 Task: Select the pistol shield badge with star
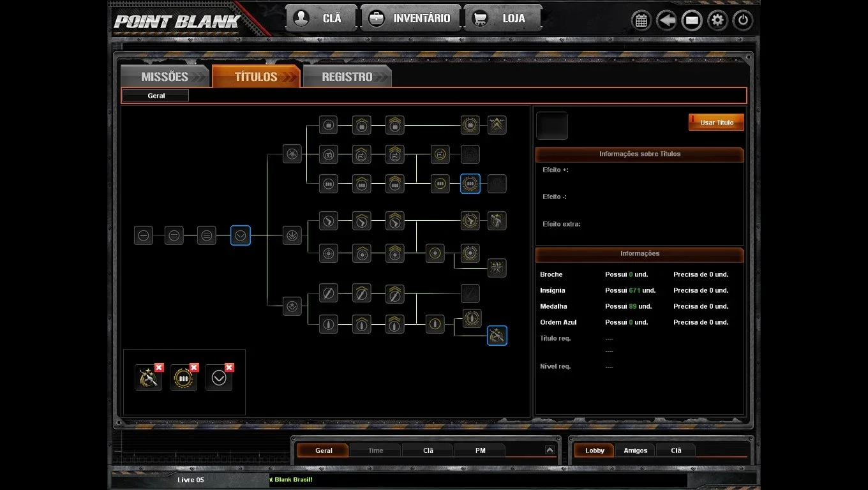tap(497, 221)
